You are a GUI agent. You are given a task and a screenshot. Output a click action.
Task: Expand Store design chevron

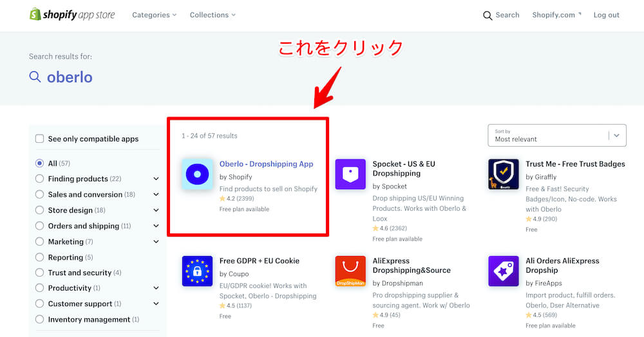pos(156,210)
